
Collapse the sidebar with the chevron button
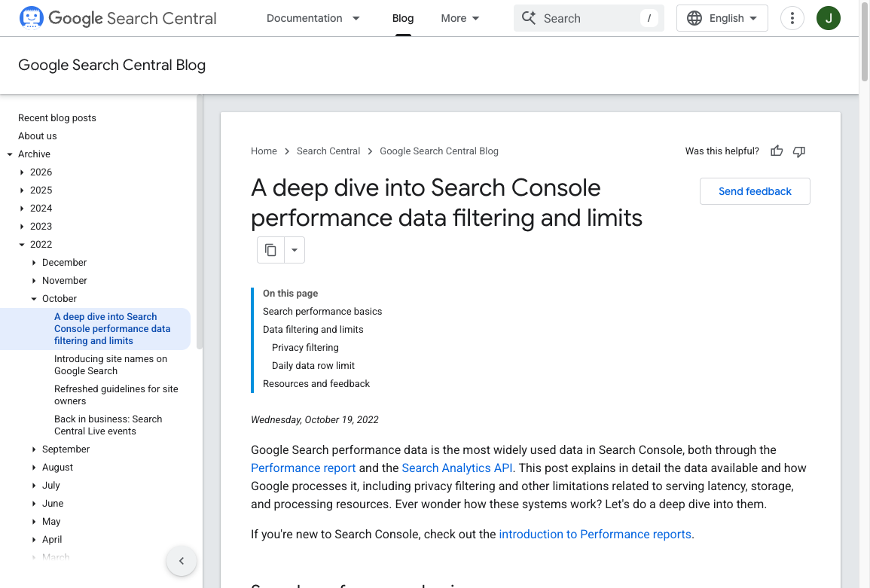tap(182, 561)
